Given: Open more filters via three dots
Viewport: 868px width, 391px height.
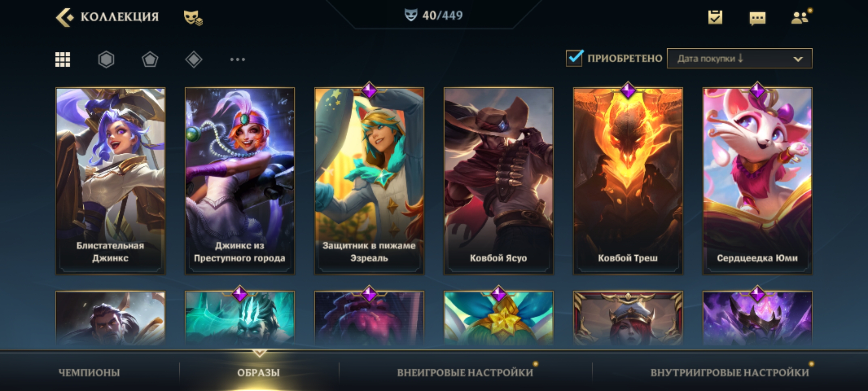Looking at the screenshot, I should pyautogui.click(x=238, y=59).
